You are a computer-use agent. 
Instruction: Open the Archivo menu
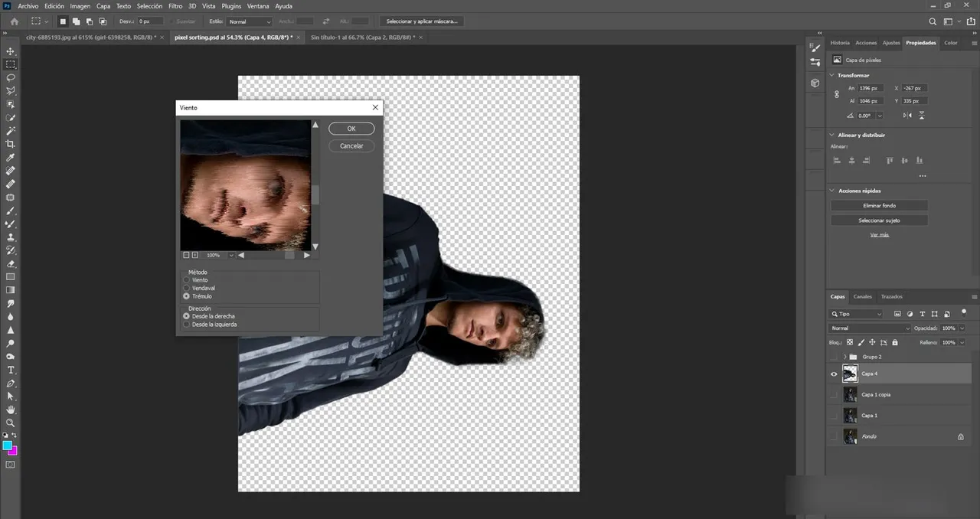[x=28, y=5]
